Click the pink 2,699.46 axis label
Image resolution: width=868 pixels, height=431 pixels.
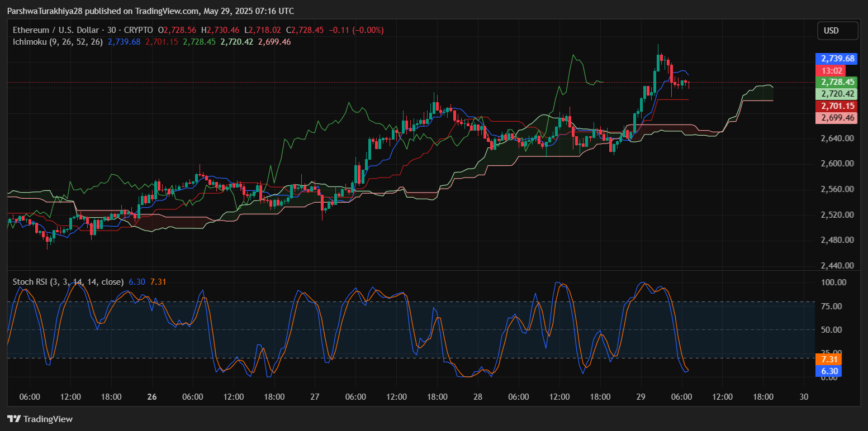tap(836, 118)
